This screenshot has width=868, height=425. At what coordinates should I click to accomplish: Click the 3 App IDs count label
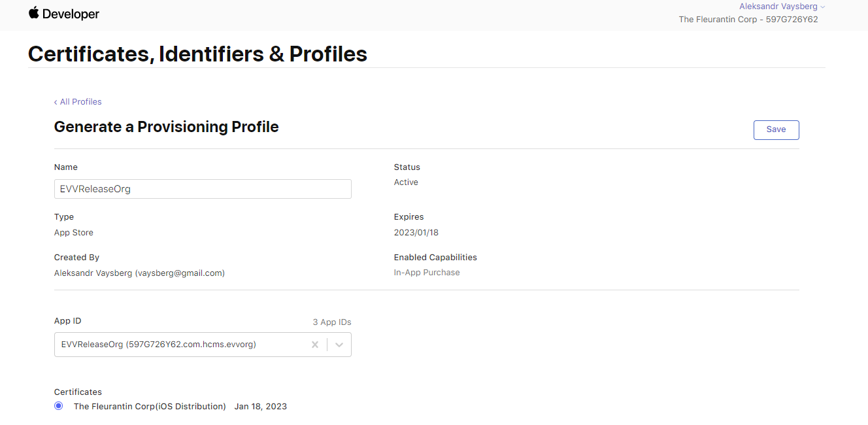(331, 322)
